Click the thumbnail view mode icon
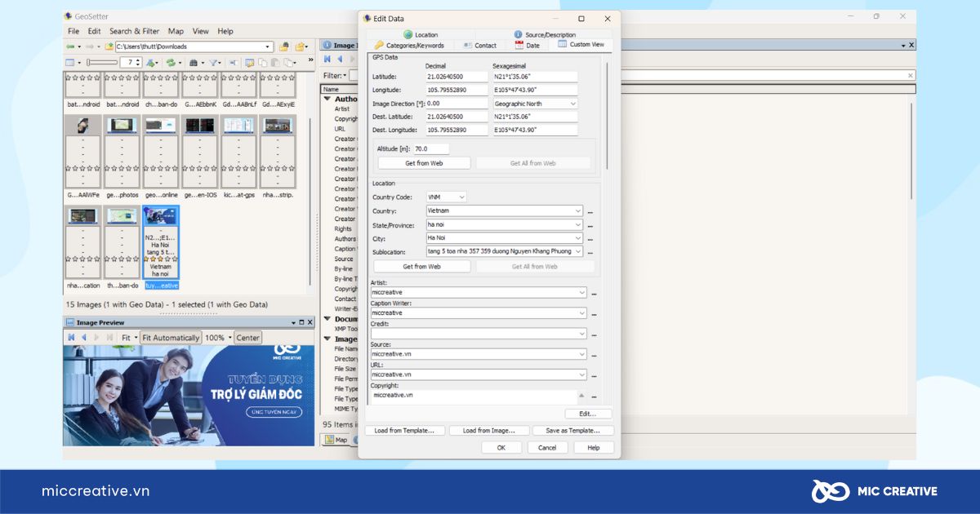980x514 pixels. tap(70, 62)
